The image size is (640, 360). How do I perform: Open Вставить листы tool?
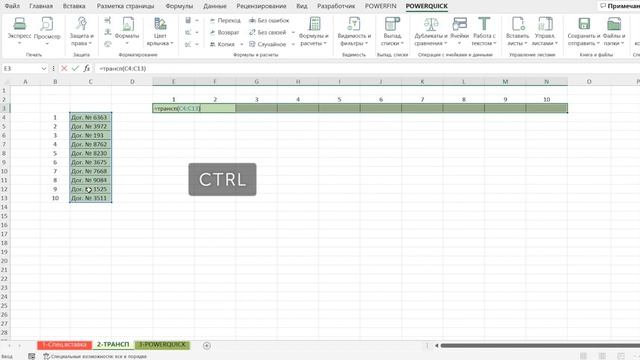click(x=518, y=31)
